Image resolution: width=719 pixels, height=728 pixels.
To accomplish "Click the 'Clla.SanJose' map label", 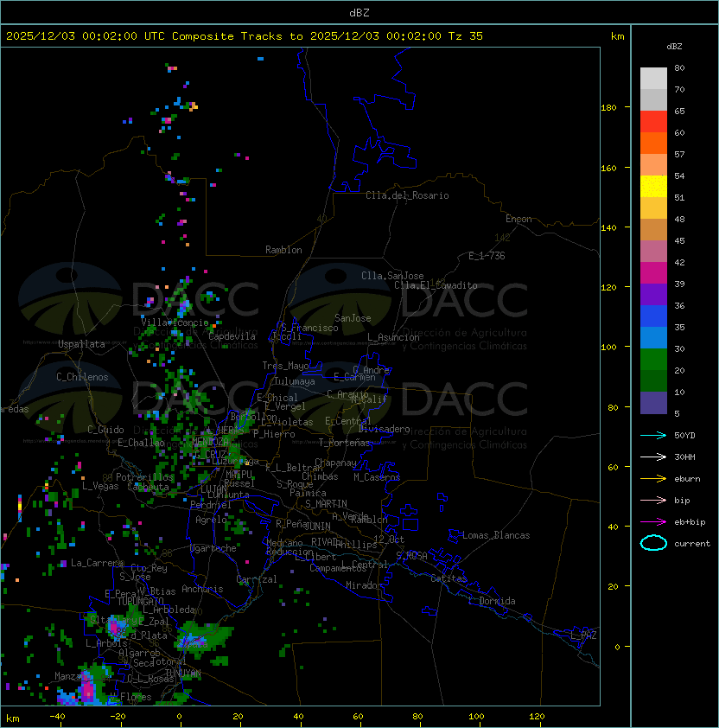I will pyautogui.click(x=392, y=276).
